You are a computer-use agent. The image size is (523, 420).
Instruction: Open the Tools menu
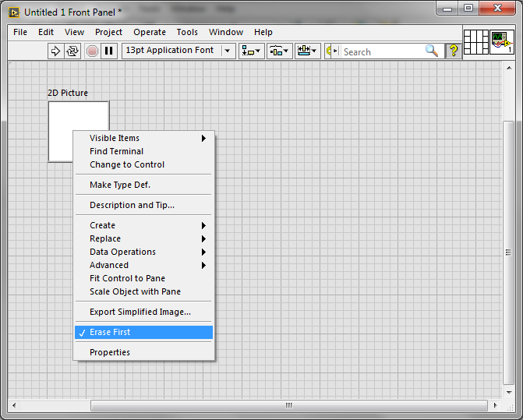pos(187,32)
